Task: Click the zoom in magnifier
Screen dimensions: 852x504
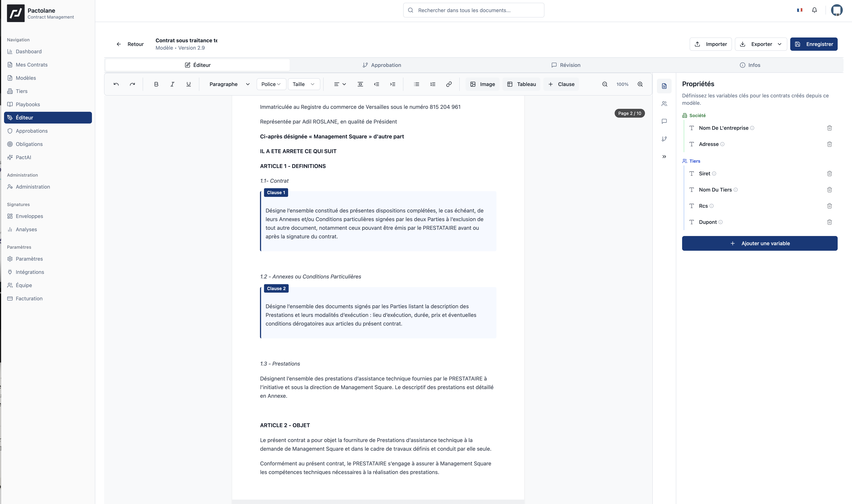Action: (x=640, y=84)
